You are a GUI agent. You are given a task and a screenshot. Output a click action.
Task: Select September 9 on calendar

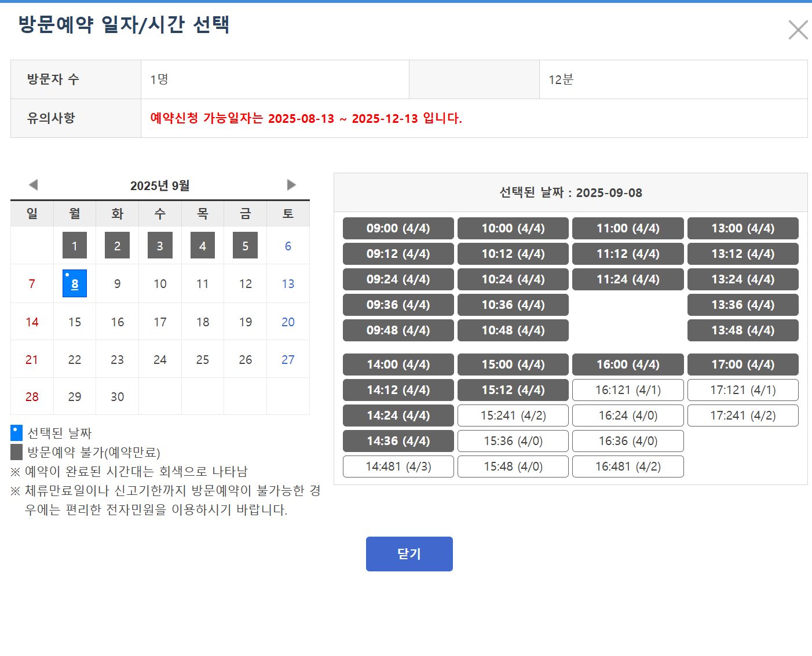pyautogui.click(x=117, y=284)
